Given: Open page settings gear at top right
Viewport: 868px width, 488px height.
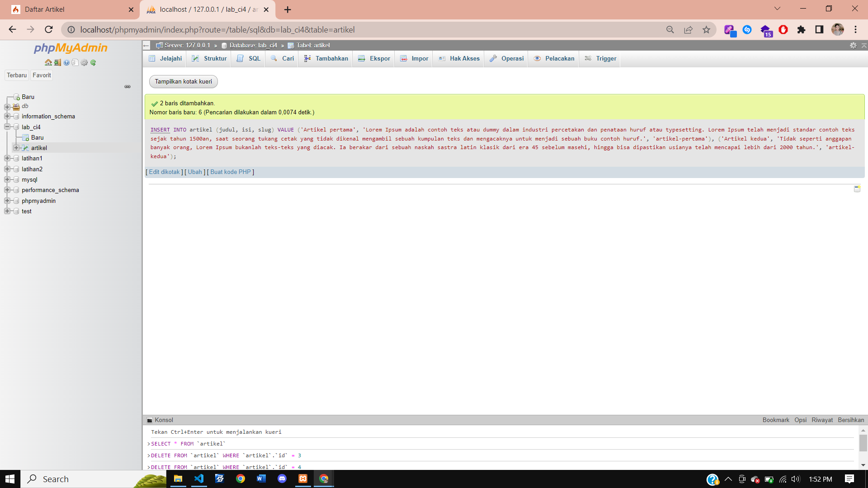Looking at the screenshot, I should 853,45.
